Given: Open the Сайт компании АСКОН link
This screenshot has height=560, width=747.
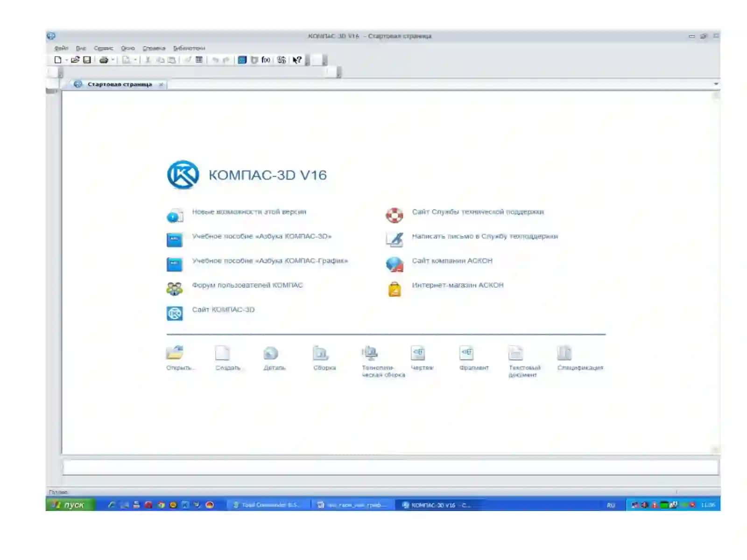Looking at the screenshot, I should pos(452,261).
